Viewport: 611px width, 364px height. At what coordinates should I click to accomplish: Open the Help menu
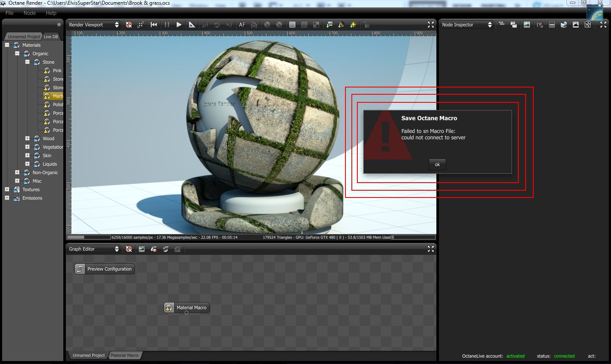click(51, 13)
